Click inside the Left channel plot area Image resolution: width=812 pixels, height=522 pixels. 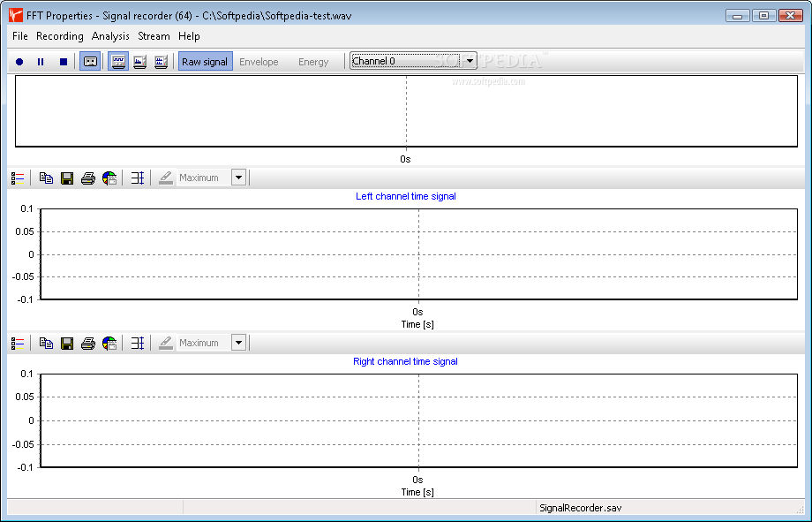pyautogui.click(x=418, y=254)
